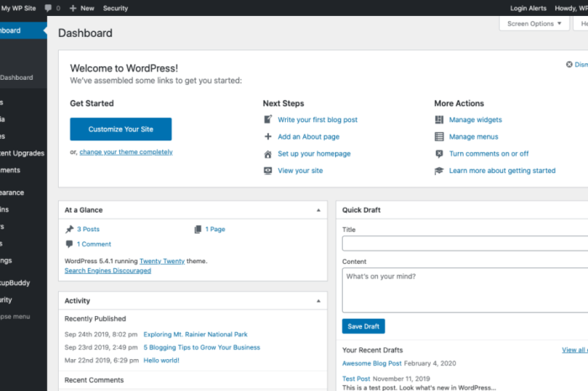Click the Customize Your Site button
This screenshot has width=588, height=391.
point(121,129)
